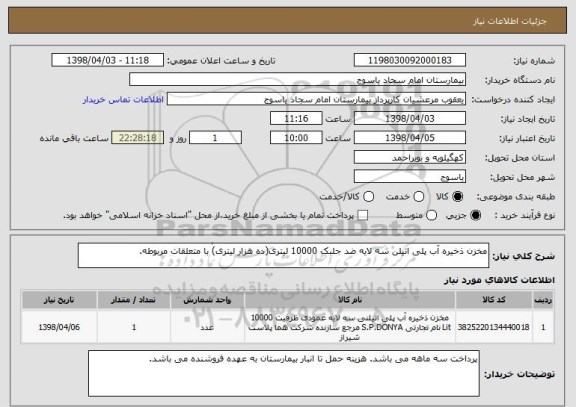Click the row number 1 cell

click(543, 327)
